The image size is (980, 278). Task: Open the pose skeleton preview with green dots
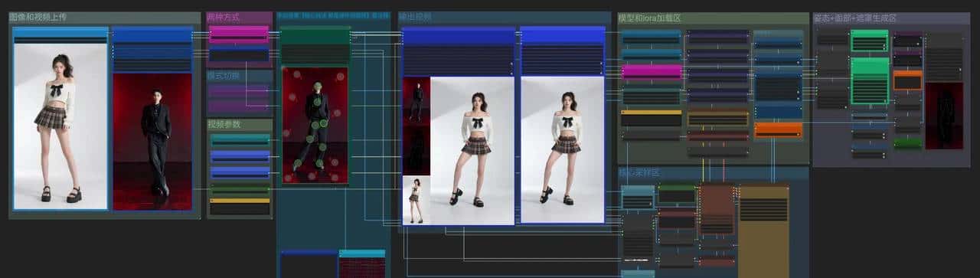point(315,126)
